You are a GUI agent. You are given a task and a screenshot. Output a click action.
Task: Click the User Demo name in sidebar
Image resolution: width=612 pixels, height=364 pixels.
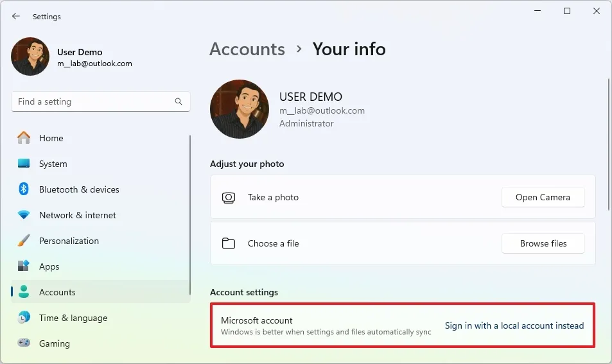80,52
